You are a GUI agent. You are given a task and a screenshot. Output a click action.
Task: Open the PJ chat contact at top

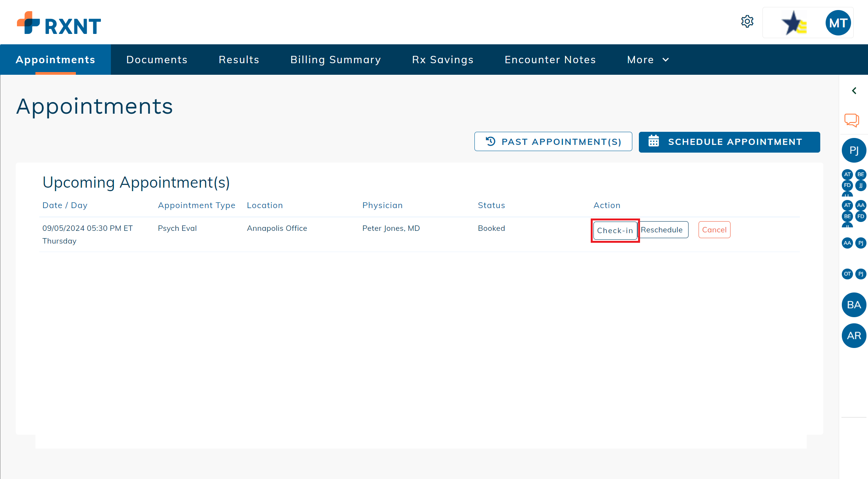pos(854,150)
